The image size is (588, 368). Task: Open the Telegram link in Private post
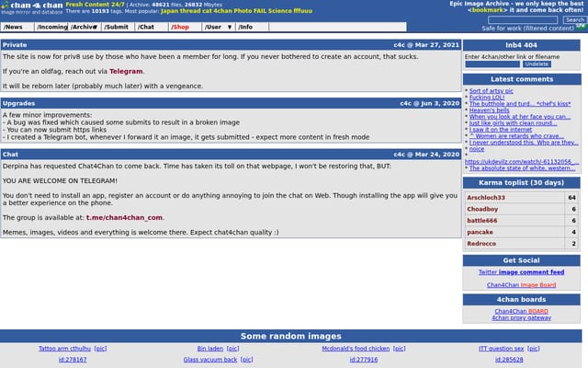pos(126,72)
